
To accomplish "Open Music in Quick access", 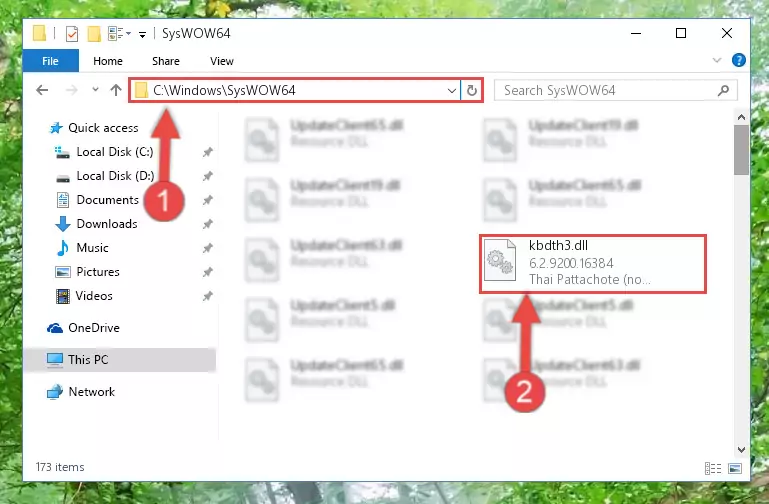I will (92, 248).
